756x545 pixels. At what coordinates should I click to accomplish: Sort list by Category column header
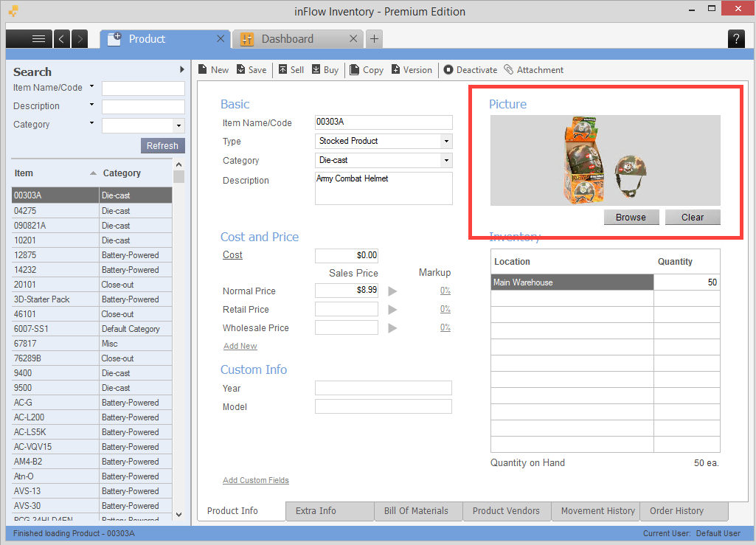coord(136,173)
